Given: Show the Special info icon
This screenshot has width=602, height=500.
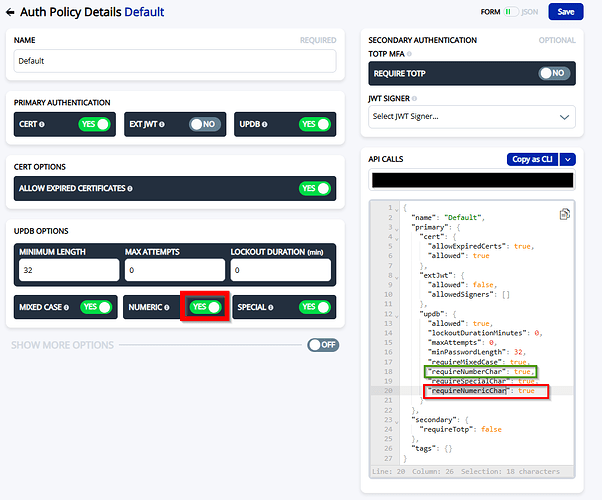Looking at the screenshot, I should tap(271, 308).
